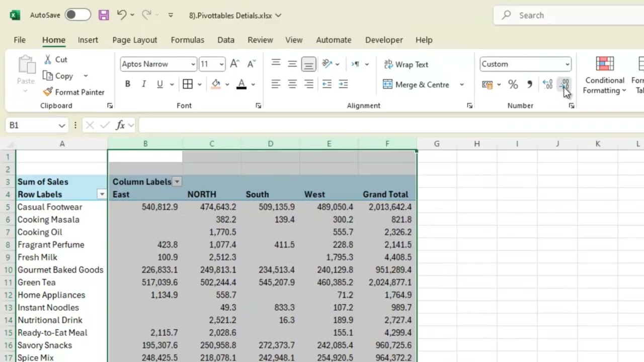Click the Orientation angle text icon

(327, 64)
